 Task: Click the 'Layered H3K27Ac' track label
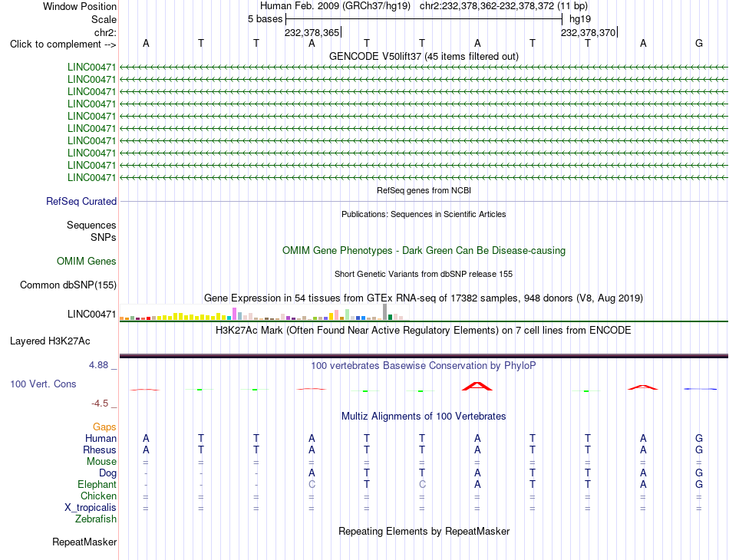click(50, 341)
